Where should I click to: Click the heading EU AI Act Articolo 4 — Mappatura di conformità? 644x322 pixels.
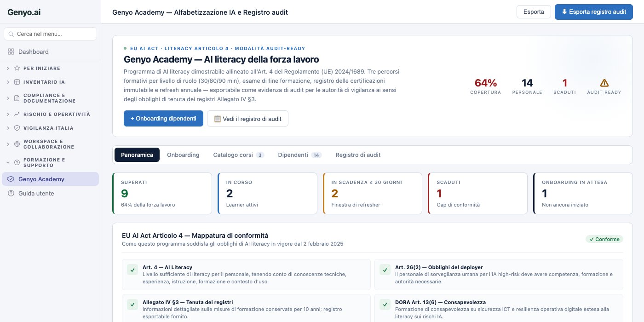point(195,235)
